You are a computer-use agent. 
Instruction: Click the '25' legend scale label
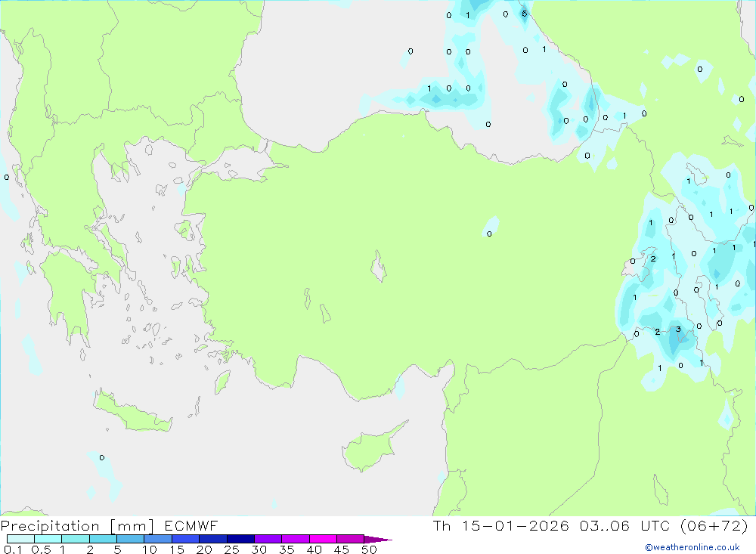pos(232,549)
